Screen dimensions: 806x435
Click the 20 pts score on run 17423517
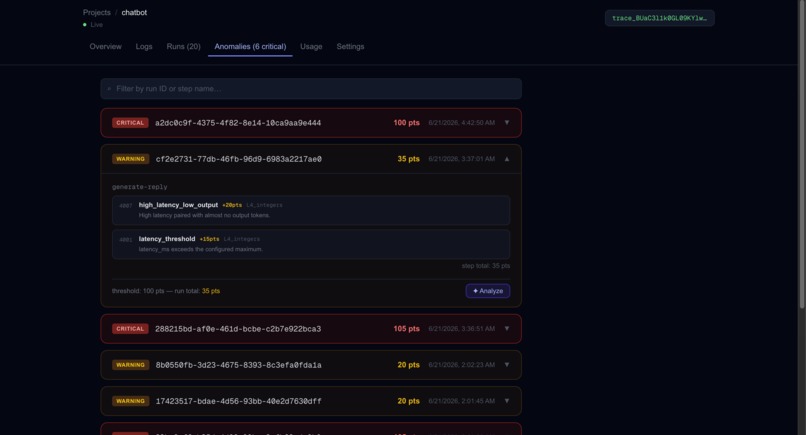tap(409, 401)
